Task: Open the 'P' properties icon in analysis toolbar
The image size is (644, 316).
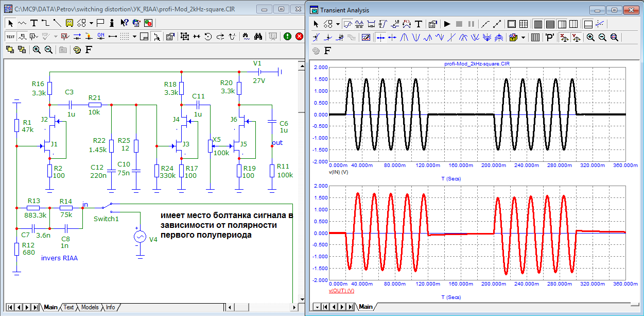Action: click(549, 37)
